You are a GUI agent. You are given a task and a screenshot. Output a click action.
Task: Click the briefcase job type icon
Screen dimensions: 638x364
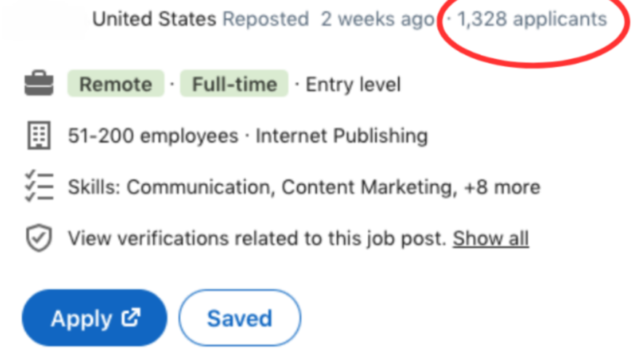pos(39,84)
